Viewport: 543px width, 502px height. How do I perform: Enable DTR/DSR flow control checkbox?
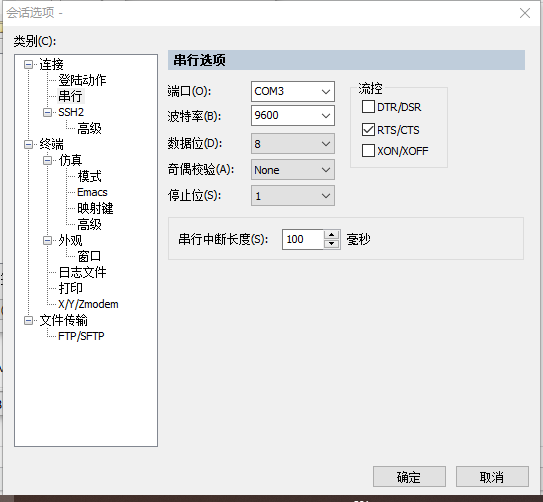[368, 107]
